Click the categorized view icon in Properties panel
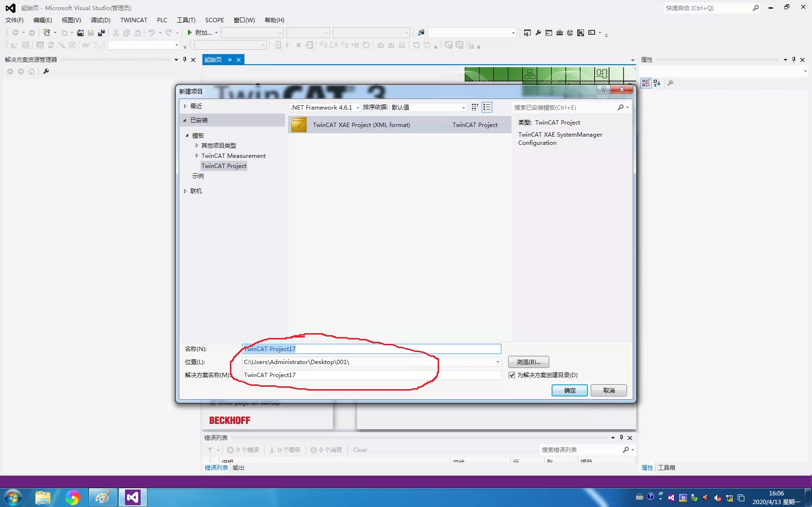The width and height of the screenshot is (812, 507). 646,83
